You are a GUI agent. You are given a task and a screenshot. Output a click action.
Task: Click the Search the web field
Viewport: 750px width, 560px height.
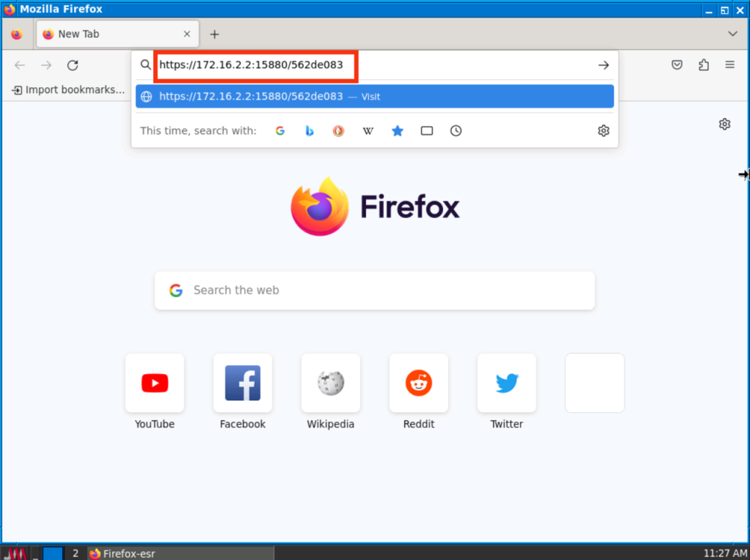coord(374,291)
